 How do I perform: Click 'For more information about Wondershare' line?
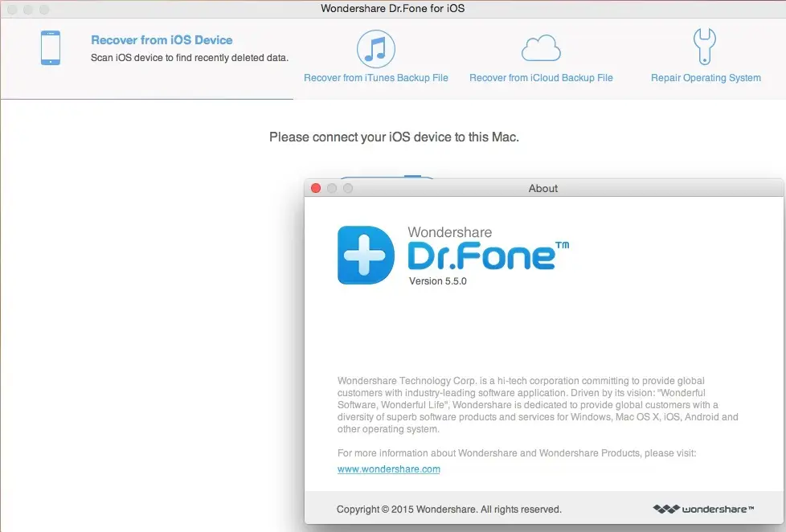tap(517, 453)
